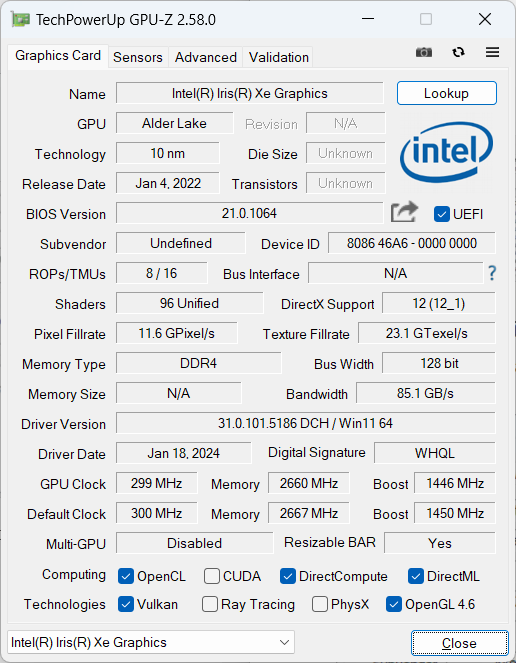Click the Driver Version field
The width and height of the screenshot is (516, 663).
point(305,423)
